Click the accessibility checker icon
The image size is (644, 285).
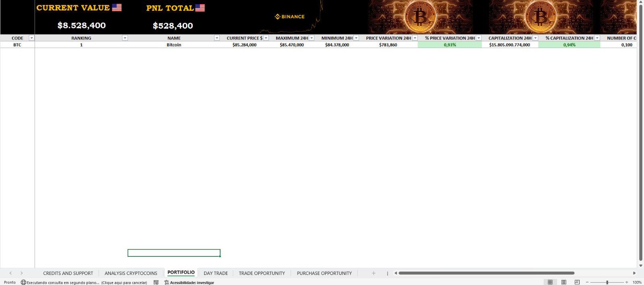167,283
